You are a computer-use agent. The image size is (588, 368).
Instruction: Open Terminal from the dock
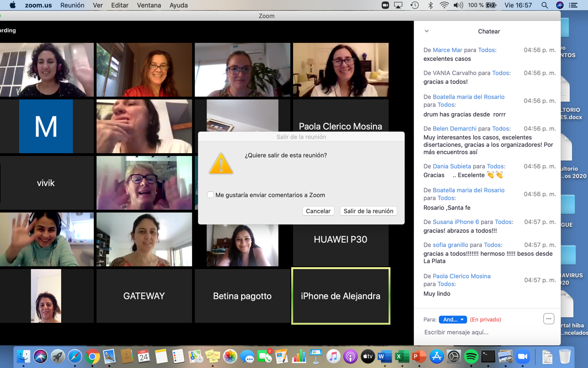click(488, 356)
